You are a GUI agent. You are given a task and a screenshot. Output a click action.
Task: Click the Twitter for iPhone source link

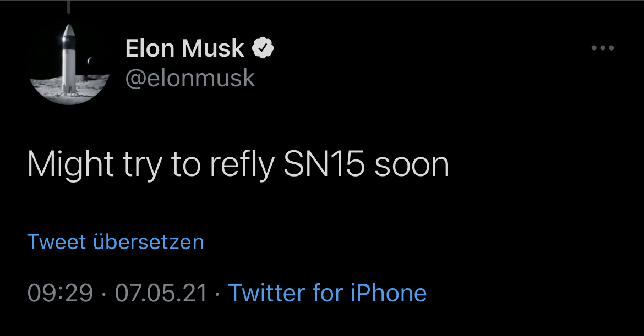(x=327, y=293)
